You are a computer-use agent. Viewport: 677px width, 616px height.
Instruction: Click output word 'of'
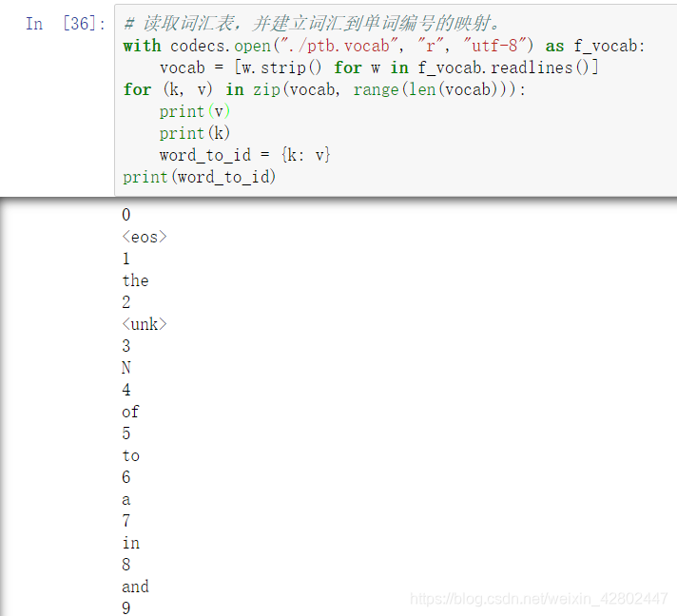tap(130, 412)
